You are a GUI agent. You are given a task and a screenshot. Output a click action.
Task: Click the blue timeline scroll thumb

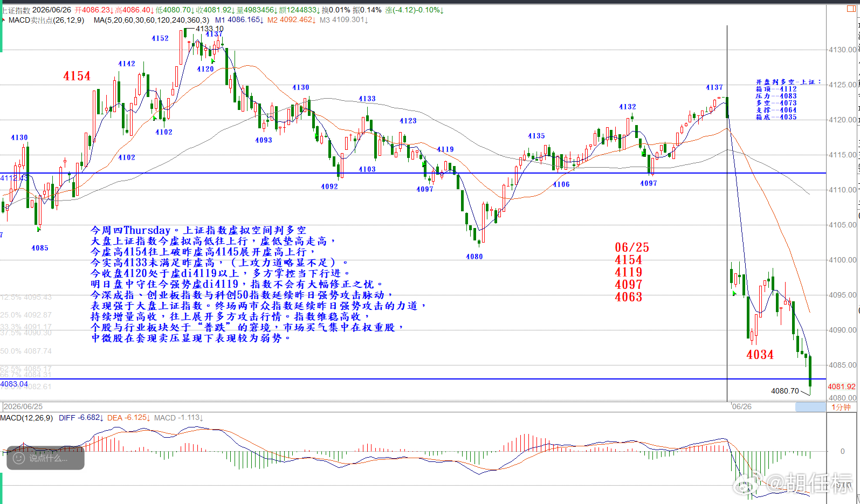tap(810, 407)
